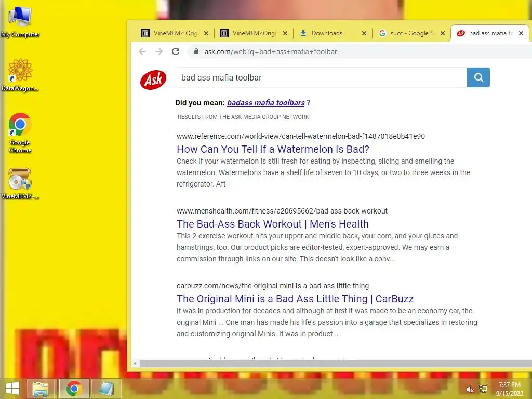Open the DataWagon desktop shortcut
This screenshot has width=532, height=399.
[20, 75]
